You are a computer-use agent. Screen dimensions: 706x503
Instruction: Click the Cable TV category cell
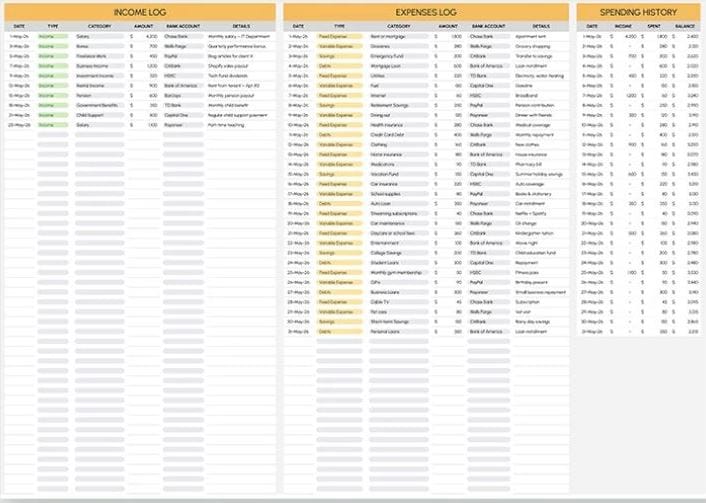[x=399, y=302]
